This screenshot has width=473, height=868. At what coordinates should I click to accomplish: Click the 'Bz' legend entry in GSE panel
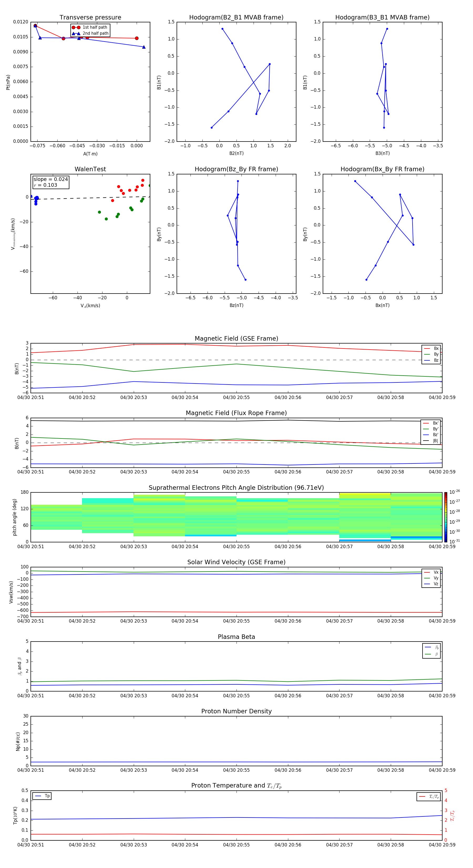click(x=431, y=360)
